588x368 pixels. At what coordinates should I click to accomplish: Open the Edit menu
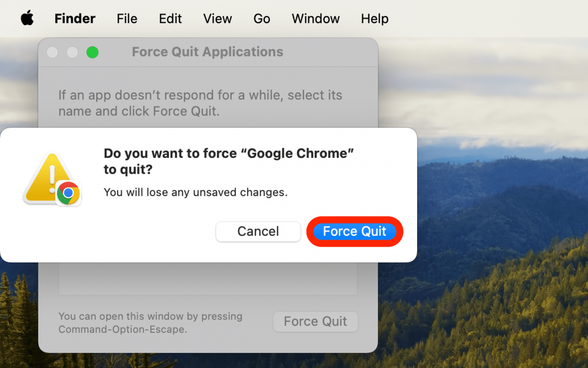[x=170, y=18]
